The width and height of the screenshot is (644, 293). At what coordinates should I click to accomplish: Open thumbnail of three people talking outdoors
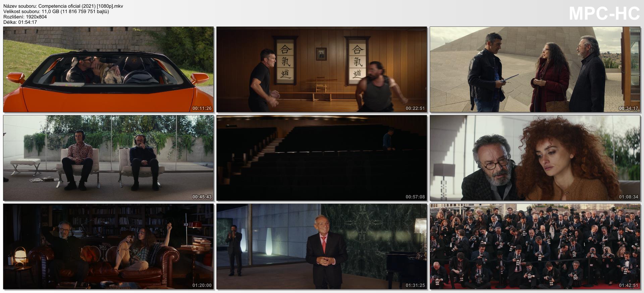tap(535, 69)
